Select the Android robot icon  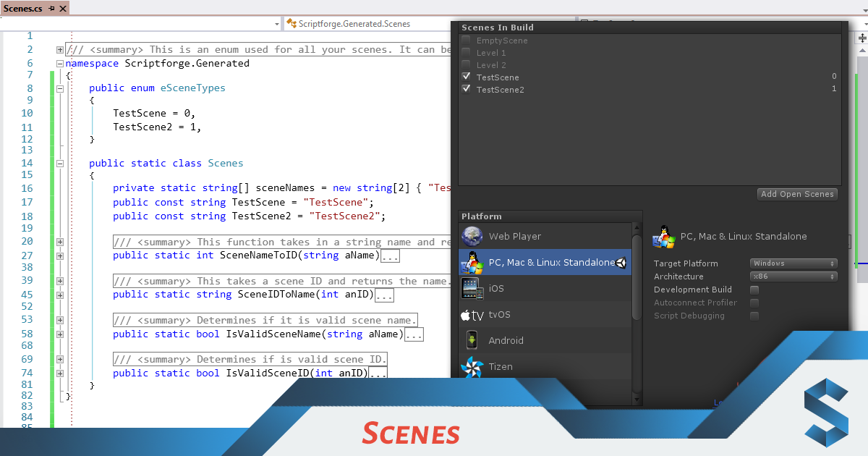tap(472, 340)
